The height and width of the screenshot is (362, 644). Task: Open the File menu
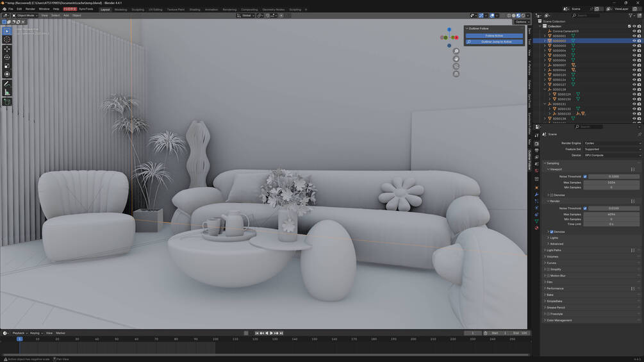[x=11, y=9]
